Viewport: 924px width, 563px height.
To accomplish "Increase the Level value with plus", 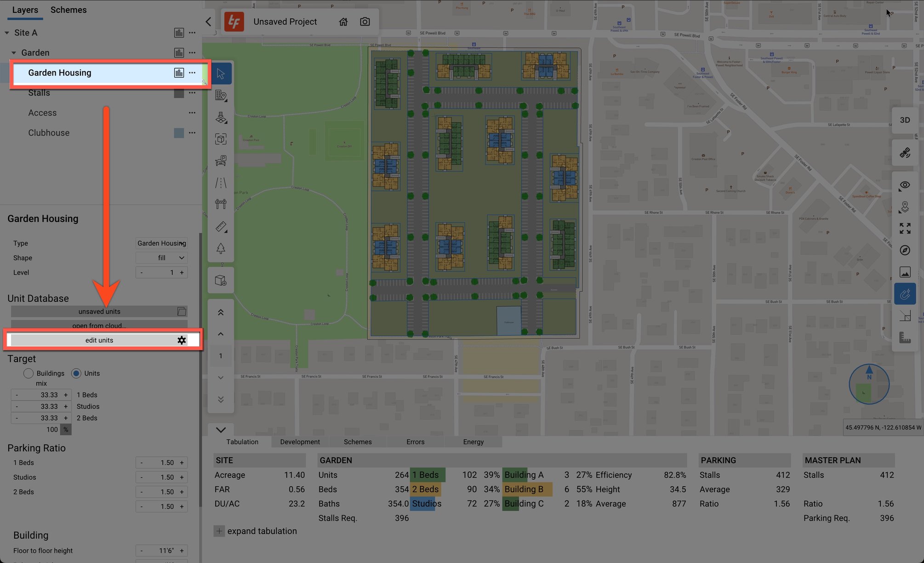I will point(182,273).
